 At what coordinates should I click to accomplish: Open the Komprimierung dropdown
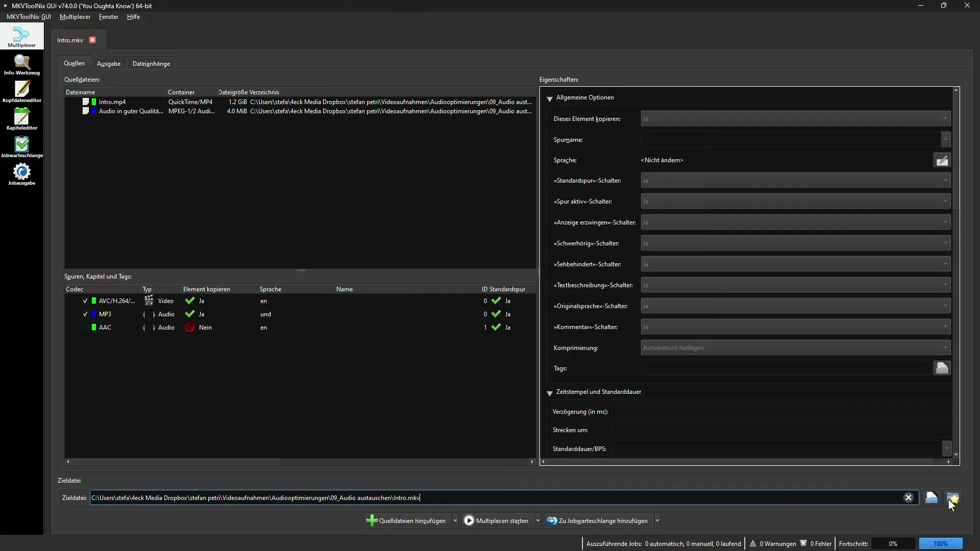(x=795, y=348)
